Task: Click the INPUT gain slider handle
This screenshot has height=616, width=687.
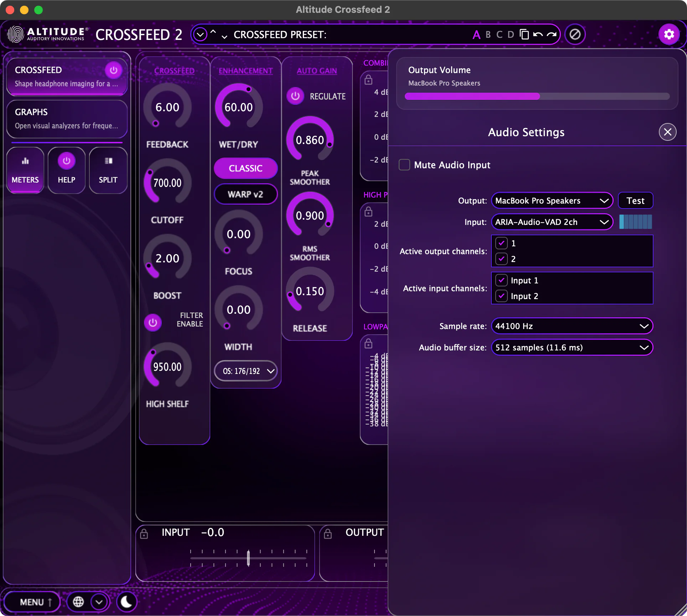Action: click(248, 558)
